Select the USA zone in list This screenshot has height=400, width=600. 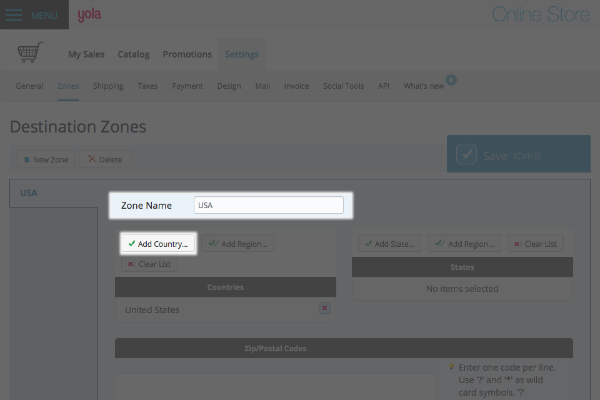(x=54, y=193)
